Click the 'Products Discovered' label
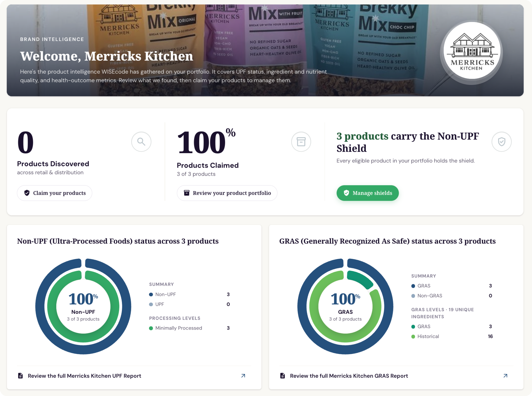Viewport: 532px width, 396px height. coord(53,164)
